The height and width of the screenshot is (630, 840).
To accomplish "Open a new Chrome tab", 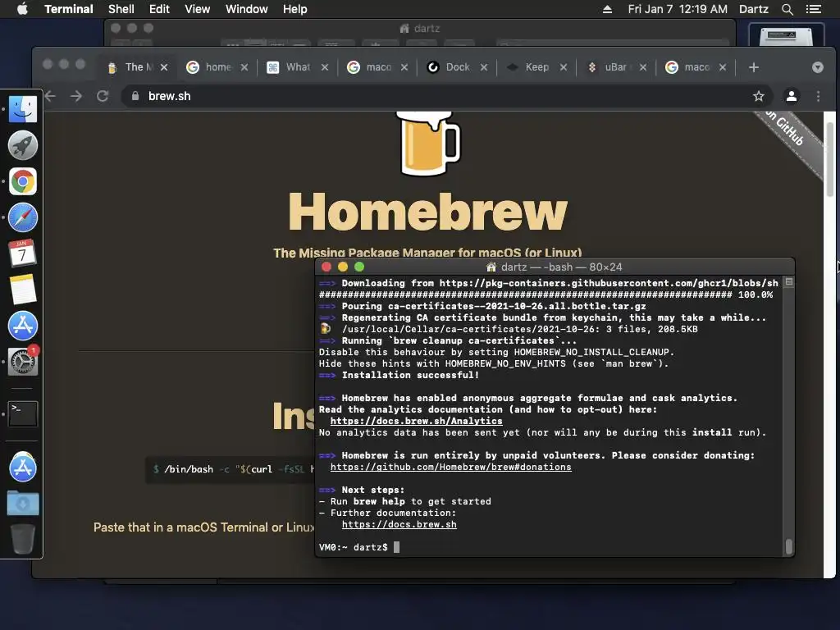I will (754, 67).
